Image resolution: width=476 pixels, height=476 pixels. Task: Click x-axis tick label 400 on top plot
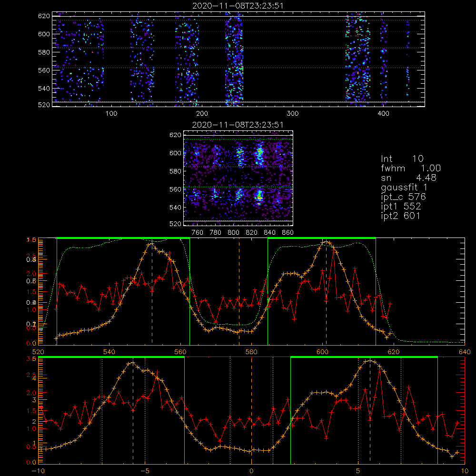383,114
